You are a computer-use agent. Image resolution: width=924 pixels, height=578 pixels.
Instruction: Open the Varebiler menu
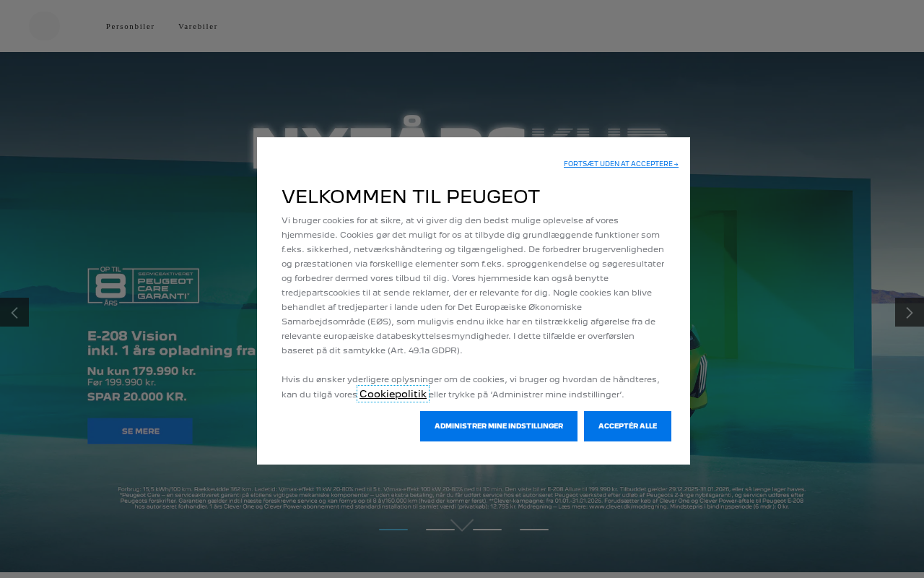(x=198, y=26)
